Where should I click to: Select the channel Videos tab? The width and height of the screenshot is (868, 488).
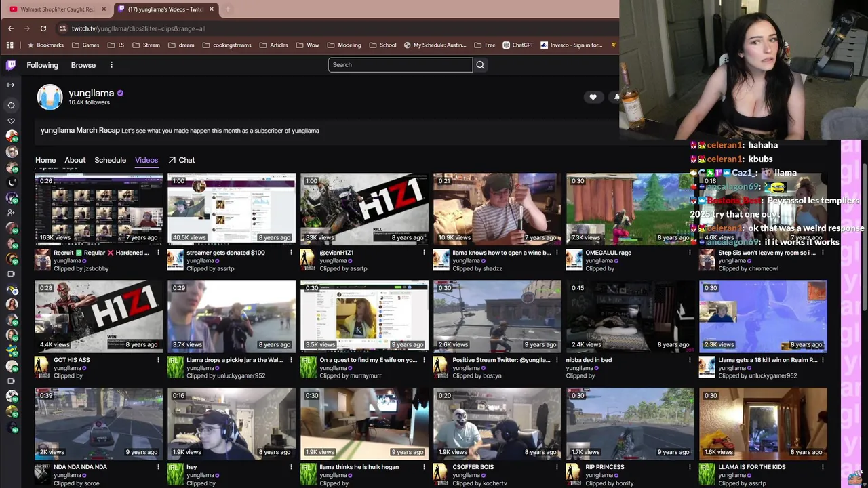tap(146, 160)
